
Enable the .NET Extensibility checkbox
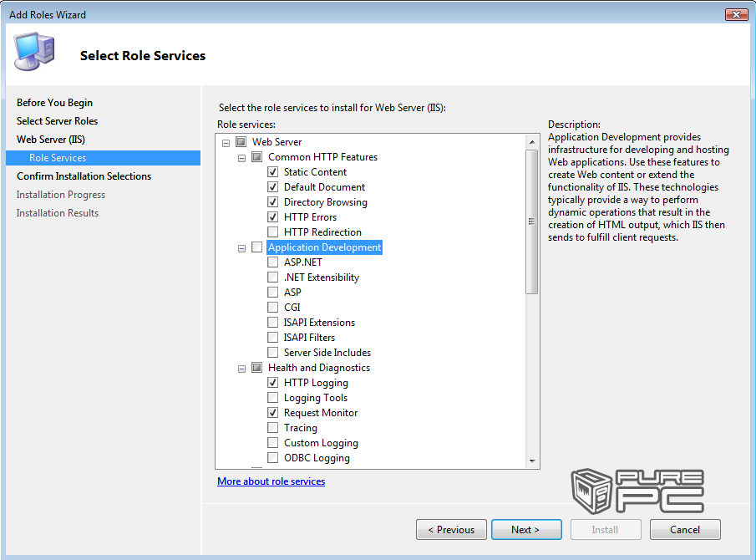coord(273,277)
